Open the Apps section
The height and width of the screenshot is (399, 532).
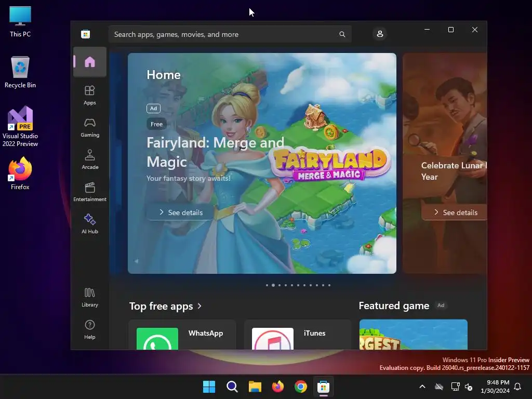pyautogui.click(x=90, y=95)
